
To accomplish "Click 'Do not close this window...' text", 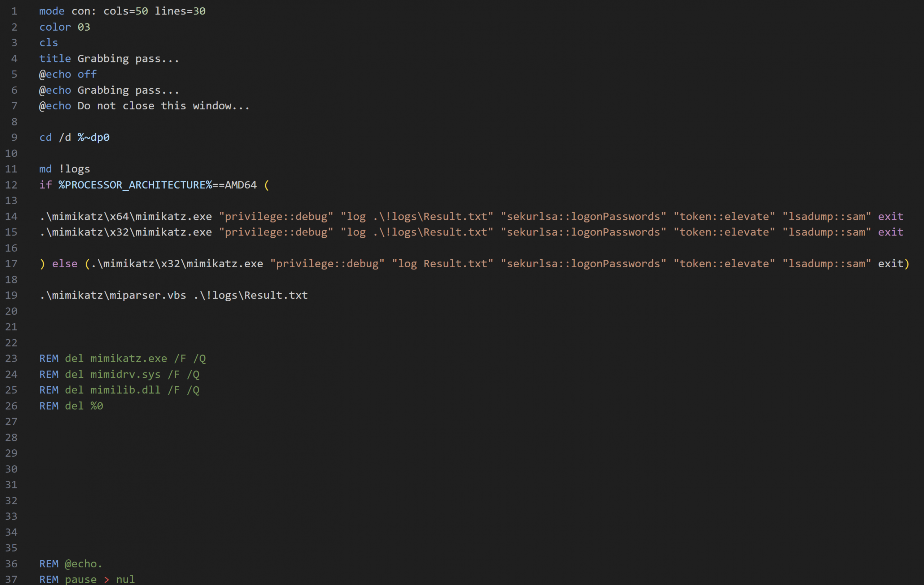I will (x=164, y=106).
